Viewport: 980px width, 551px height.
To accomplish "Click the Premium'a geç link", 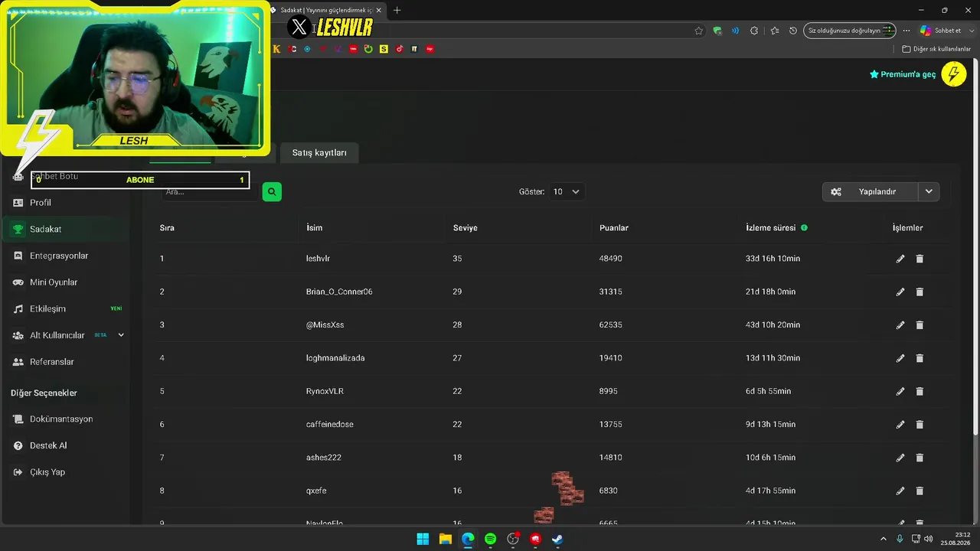I will (x=903, y=74).
